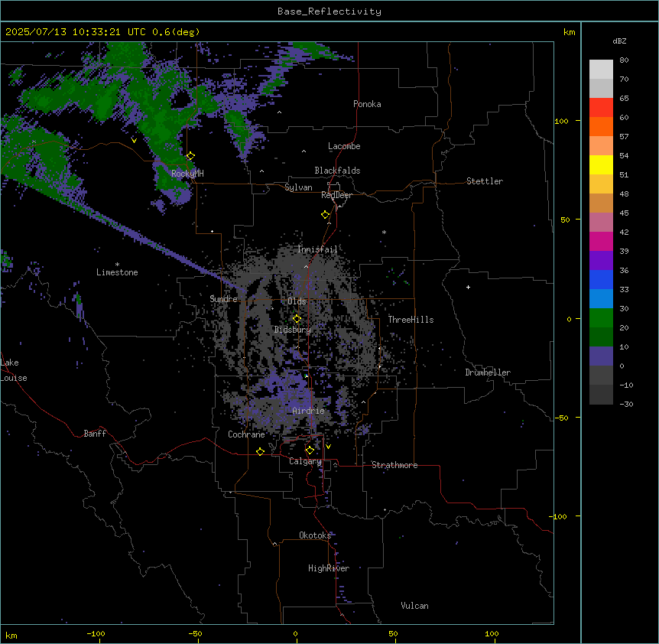Click the yellow 54 dBZ legend swatch
This screenshot has width=659, height=644.
tap(601, 164)
